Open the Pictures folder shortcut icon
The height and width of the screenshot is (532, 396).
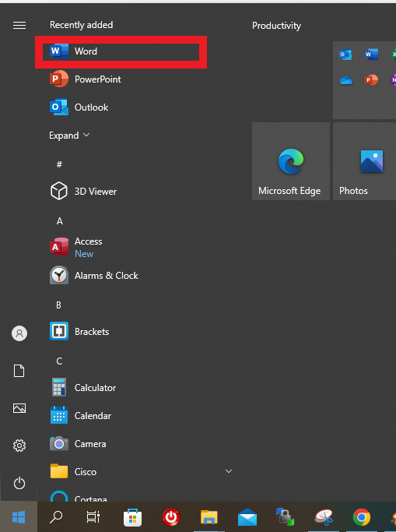click(19, 408)
